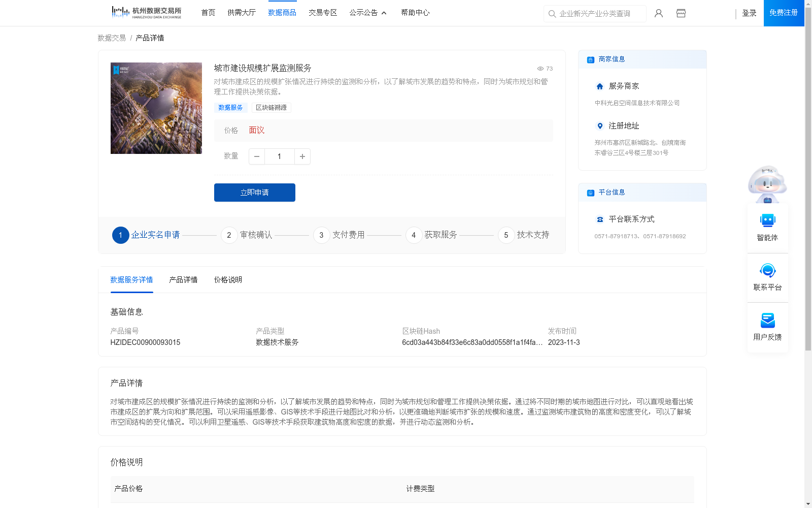Switch to the 产品详情 tab
The image size is (812, 508).
pos(183,280)
